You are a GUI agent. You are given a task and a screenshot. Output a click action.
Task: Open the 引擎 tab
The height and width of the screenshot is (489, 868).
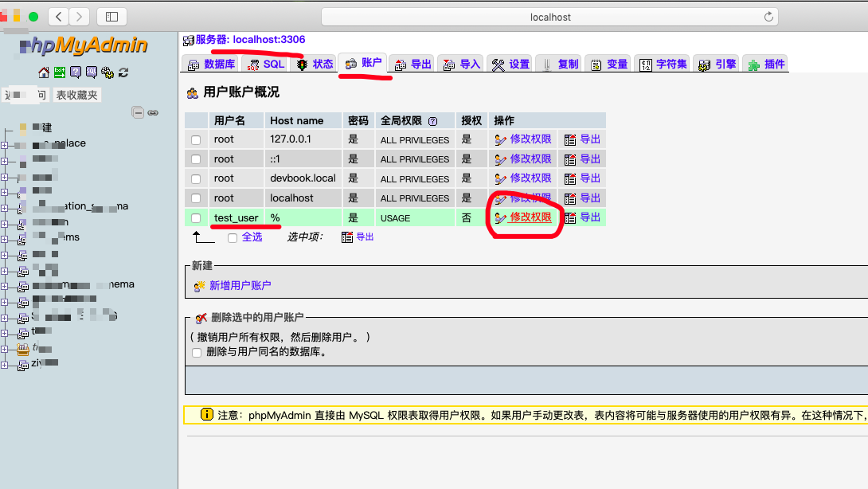tap(717, 65)
